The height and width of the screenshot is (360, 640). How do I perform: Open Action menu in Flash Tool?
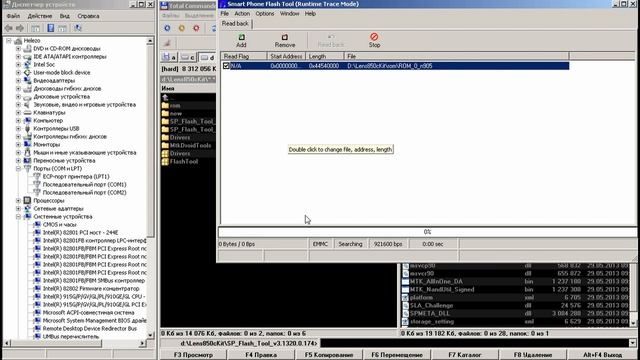pyautogui.click(x=242, y=13)
